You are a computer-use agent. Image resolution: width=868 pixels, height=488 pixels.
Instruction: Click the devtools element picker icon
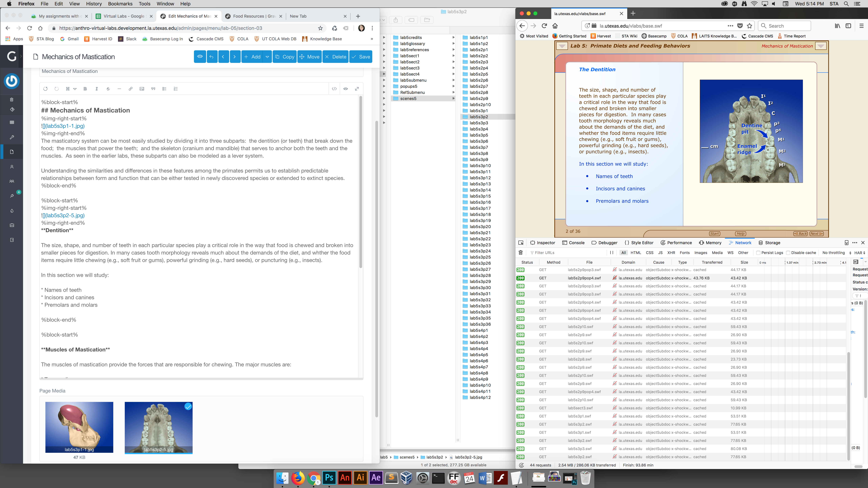pos(521,243)
